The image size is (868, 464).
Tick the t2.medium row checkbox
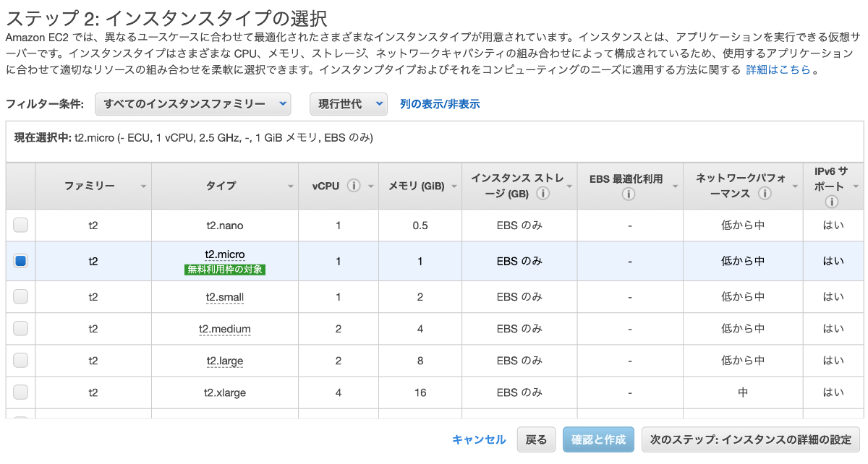point(21,329)
